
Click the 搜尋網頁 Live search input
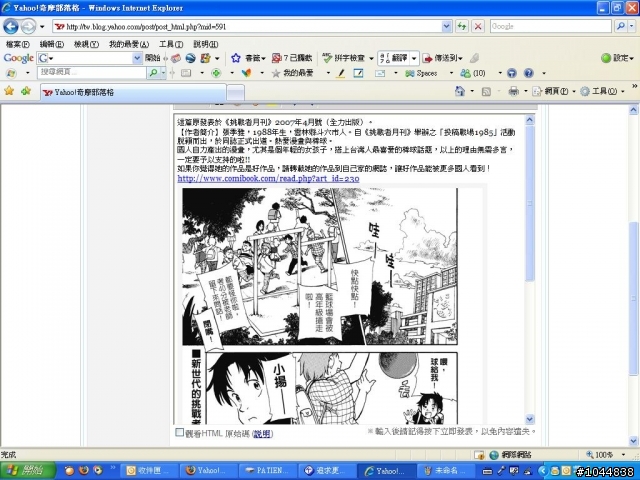(92, 73)
